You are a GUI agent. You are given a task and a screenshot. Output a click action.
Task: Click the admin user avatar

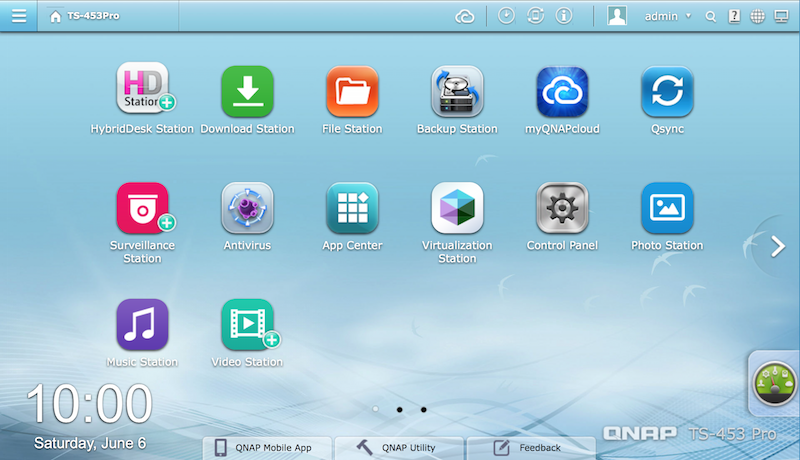pyautogui.click(x=617, y=16)
